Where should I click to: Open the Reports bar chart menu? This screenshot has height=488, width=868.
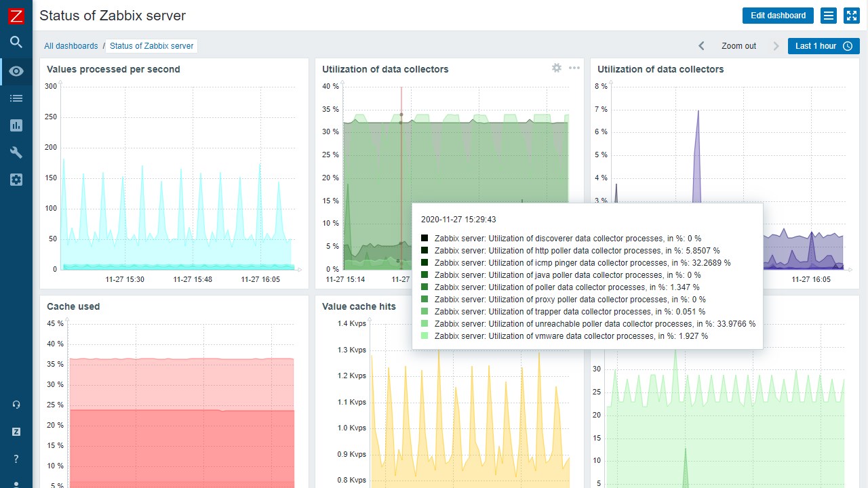click(x=16, y=125)
